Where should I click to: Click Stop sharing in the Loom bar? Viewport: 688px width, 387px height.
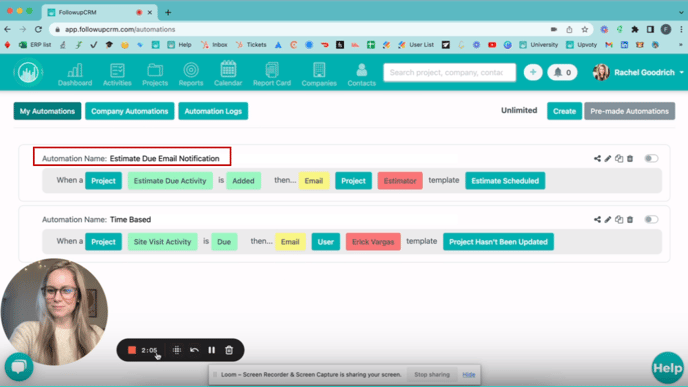tap(432, 375)
